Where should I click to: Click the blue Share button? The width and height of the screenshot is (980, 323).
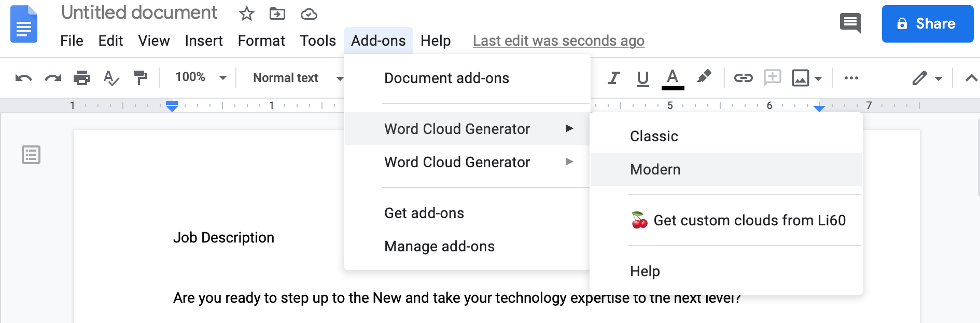coord(927,24)
